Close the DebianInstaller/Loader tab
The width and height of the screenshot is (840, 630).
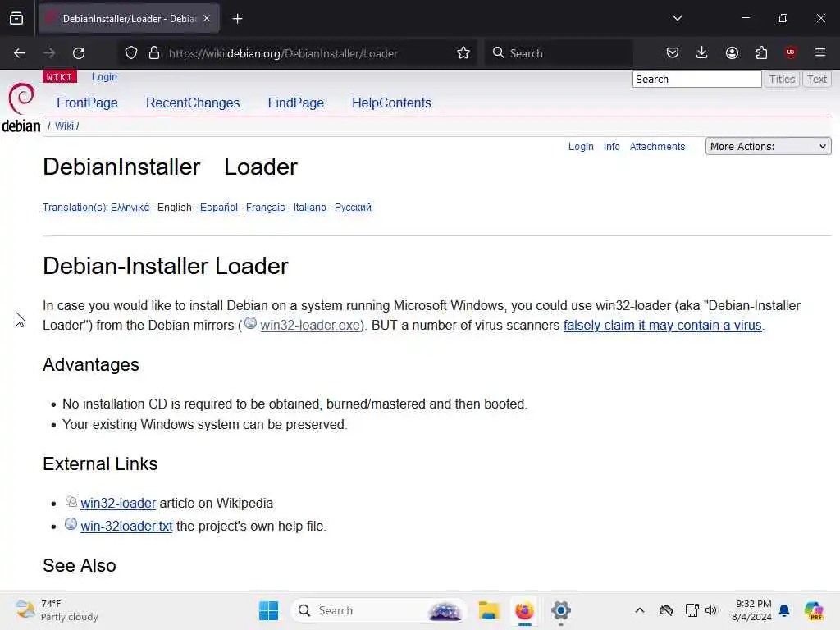207,19
